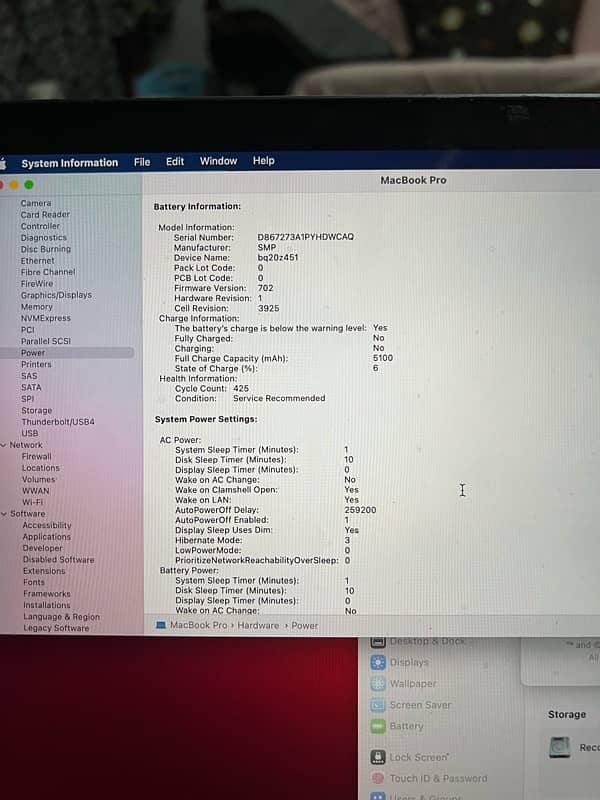Select Language & Region in sidebar
This screenshot has height=800, width=600.
61,617
